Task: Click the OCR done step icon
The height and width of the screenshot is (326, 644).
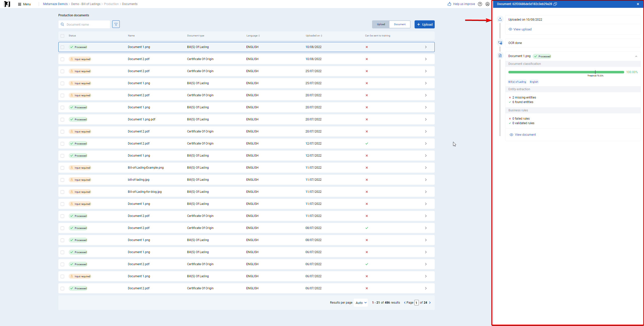Action: tap(500, 43)
